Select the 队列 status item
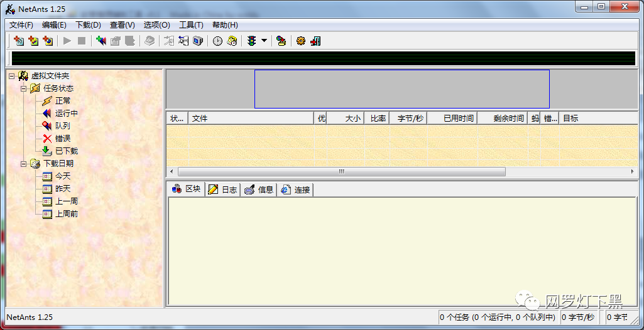 pyautogui.click(x=63, y=126)
